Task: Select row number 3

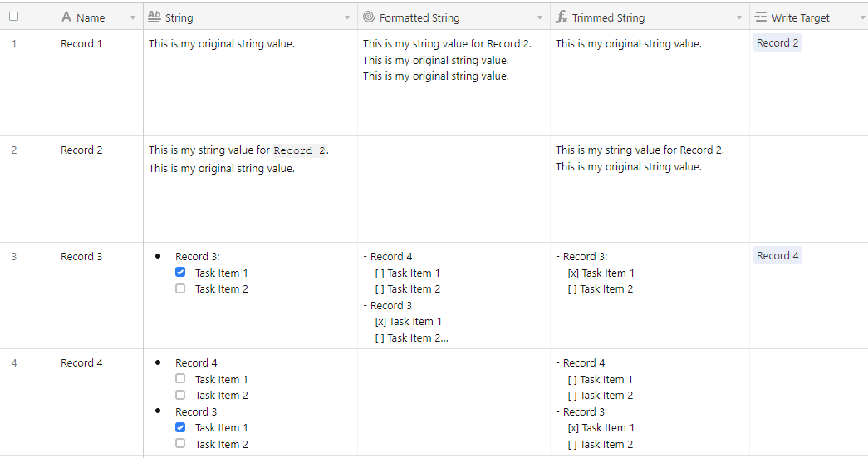Action: (14, 256)
